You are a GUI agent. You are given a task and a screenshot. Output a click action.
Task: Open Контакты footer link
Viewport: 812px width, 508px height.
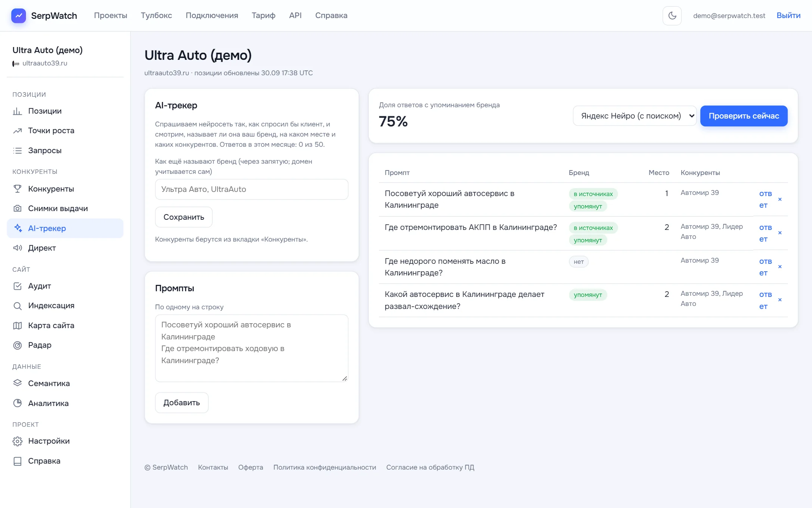(213, 467)
